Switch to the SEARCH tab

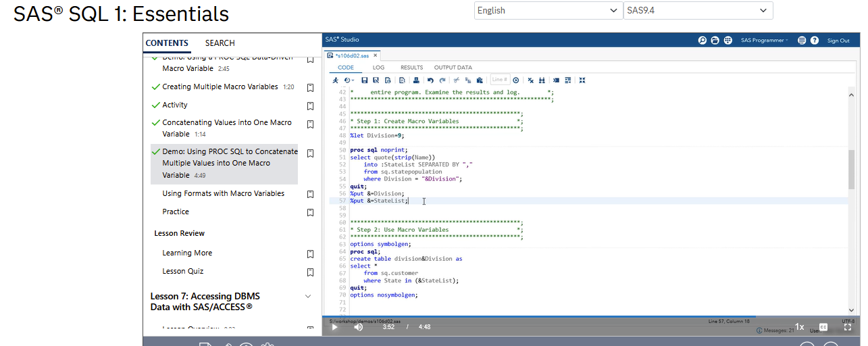point(220,43)
